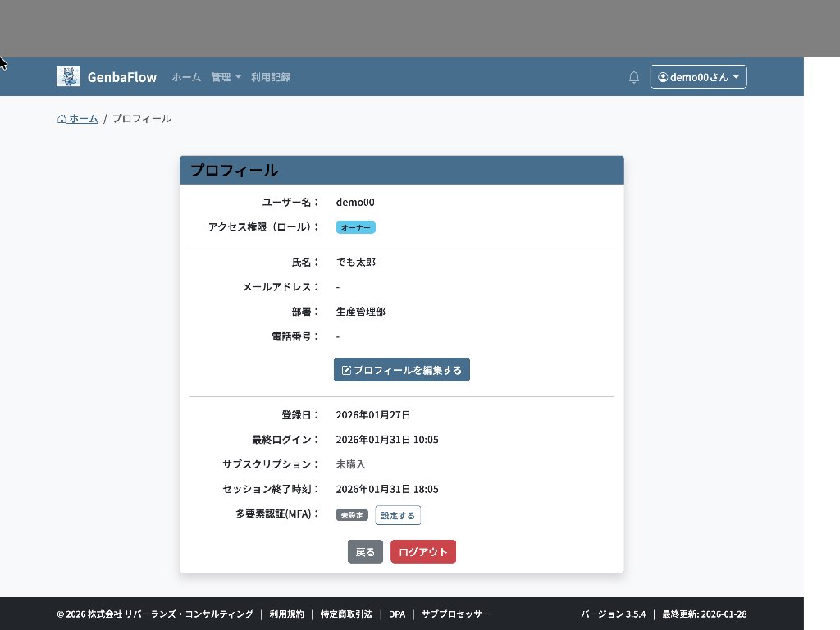
Task: Click the red ログアウト button
Action: click(422, 552)
